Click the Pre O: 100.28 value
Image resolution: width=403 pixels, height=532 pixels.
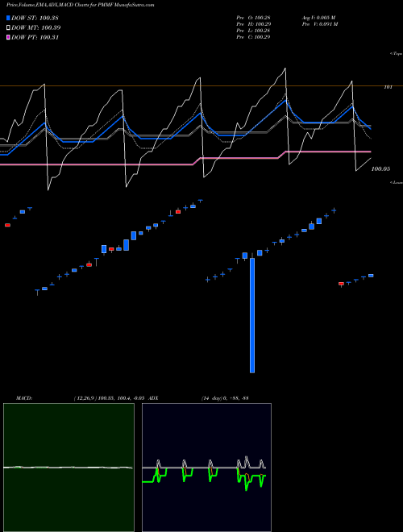click(253, 18)
